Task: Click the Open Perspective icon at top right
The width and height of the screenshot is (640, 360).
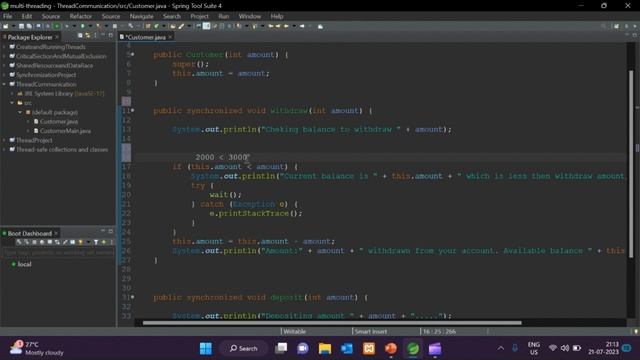Action: tap(616, 26)
